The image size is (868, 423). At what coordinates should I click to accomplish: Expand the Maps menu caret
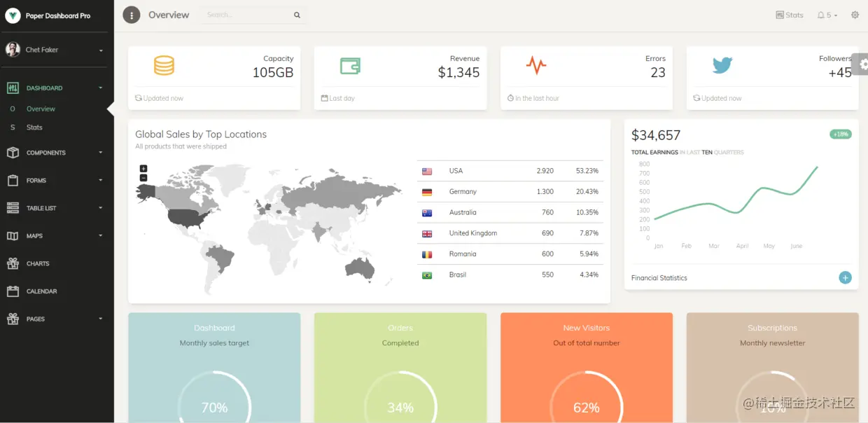(x=101, y=236)
